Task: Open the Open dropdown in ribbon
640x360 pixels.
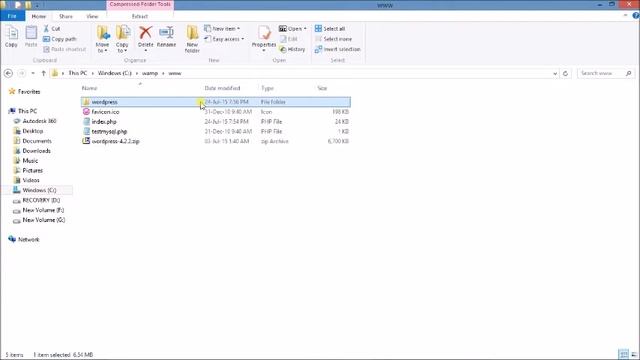Action: pos(293,29)
